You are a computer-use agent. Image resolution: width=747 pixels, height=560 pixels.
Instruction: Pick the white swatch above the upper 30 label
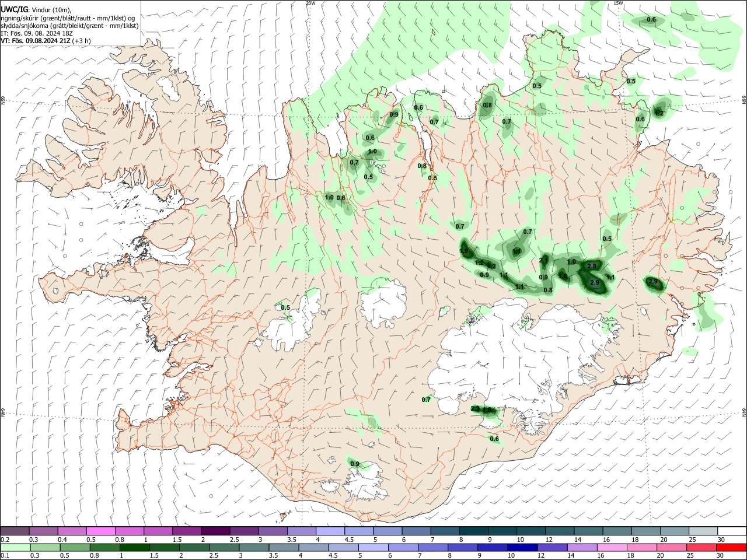coord(731,531)
